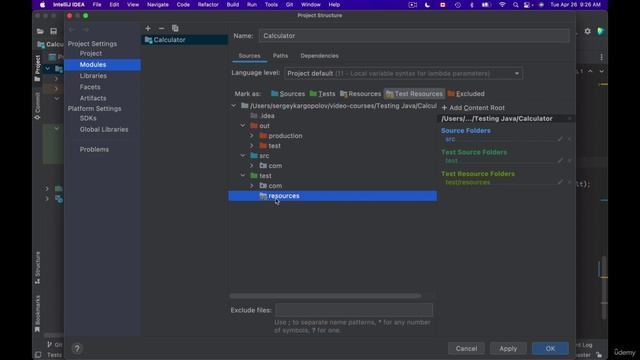Mark folder as Tests
This screenshot has width=640, height=360.
tap(322, 94)
